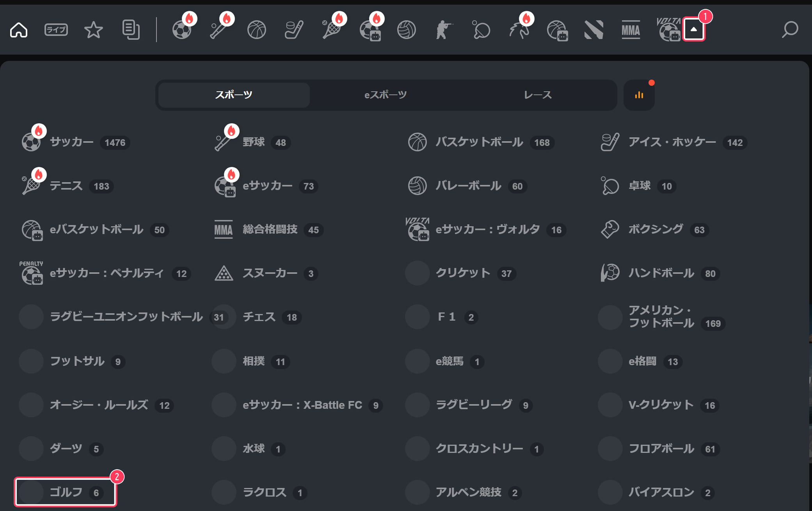Open ダーツ category
Viewport: 812px width, 511px height.
(62, 449)
